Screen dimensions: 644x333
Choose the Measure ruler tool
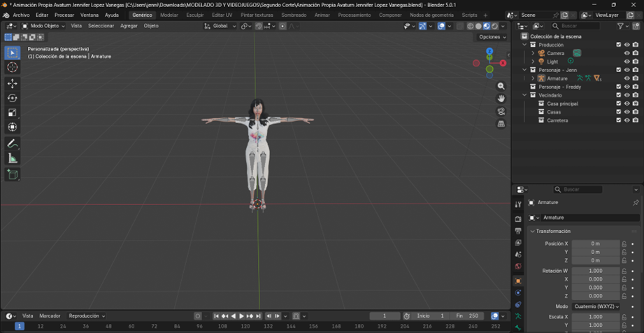click(13, 158)
